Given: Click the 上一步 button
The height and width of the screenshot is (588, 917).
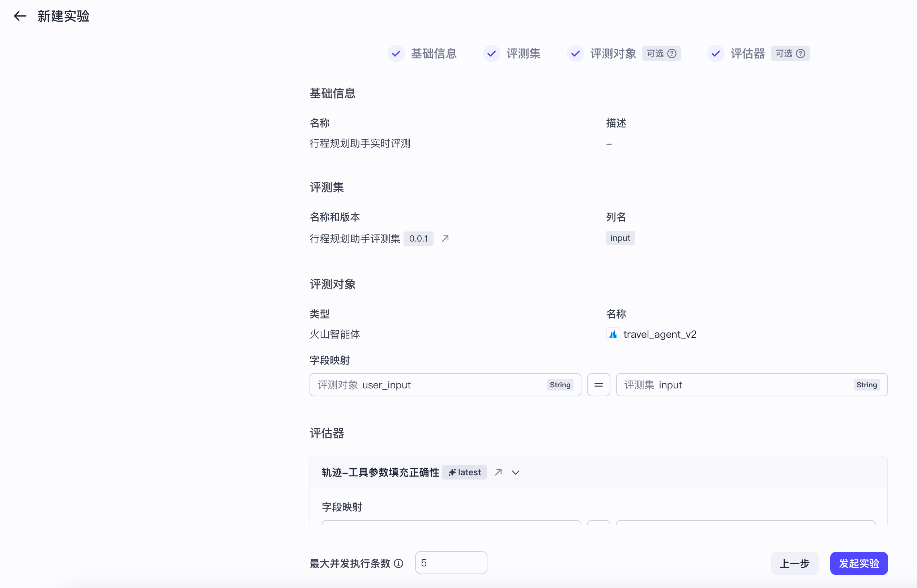Looking at the screenshot, I should click(794, 563).
